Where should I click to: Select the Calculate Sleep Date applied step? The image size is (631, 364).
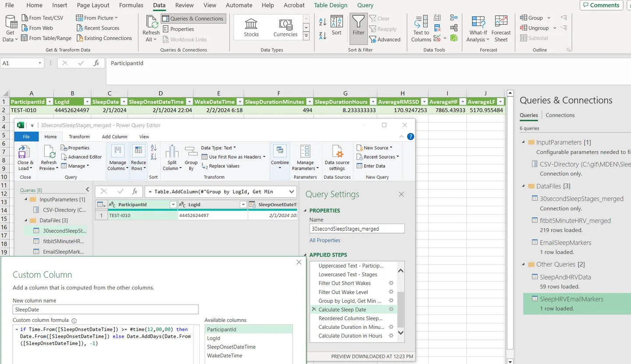click(342, 310)
